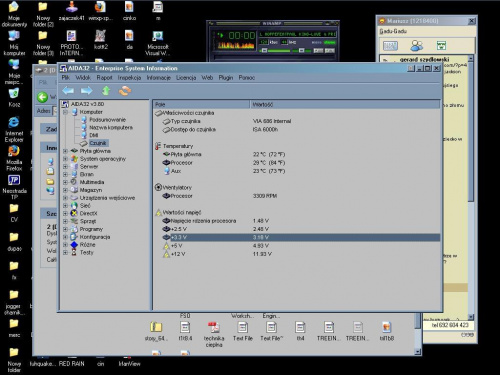The image size is (500, 375).
Task: Open the Mozilla Firefox desktop icon
Action: [x=14, y=158]
